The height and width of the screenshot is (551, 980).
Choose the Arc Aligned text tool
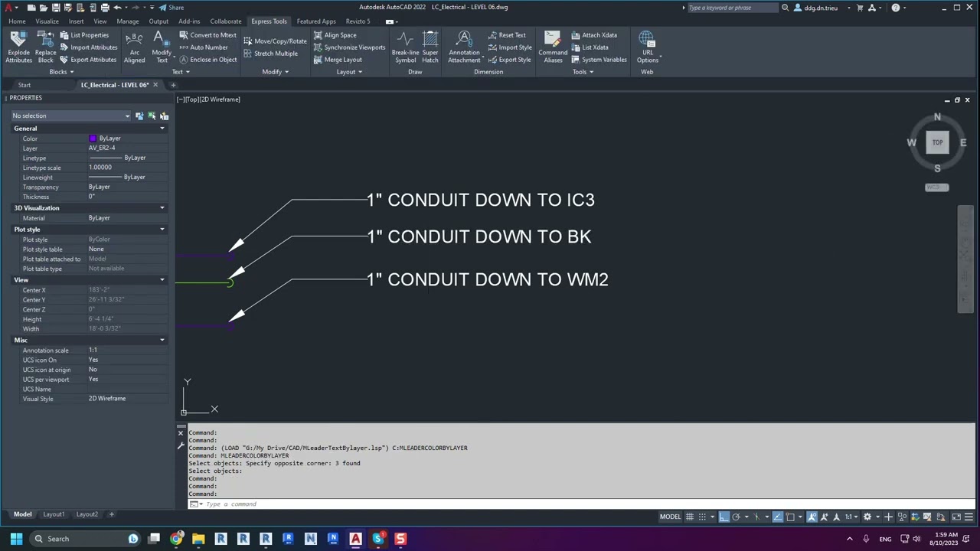point(134,47)
